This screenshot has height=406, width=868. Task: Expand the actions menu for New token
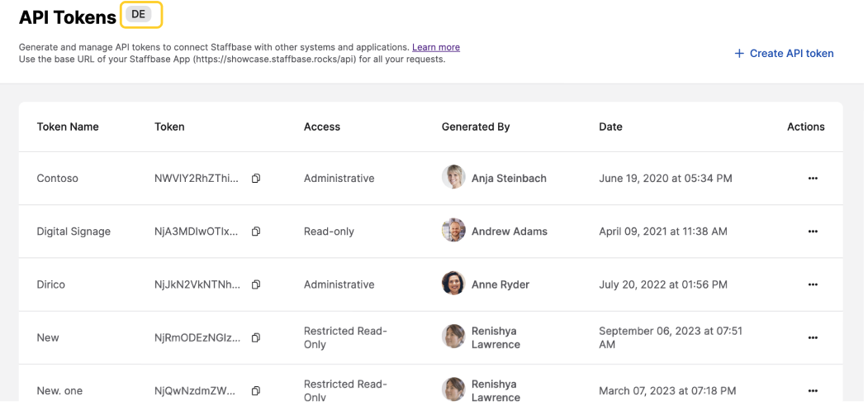(813, 337)
